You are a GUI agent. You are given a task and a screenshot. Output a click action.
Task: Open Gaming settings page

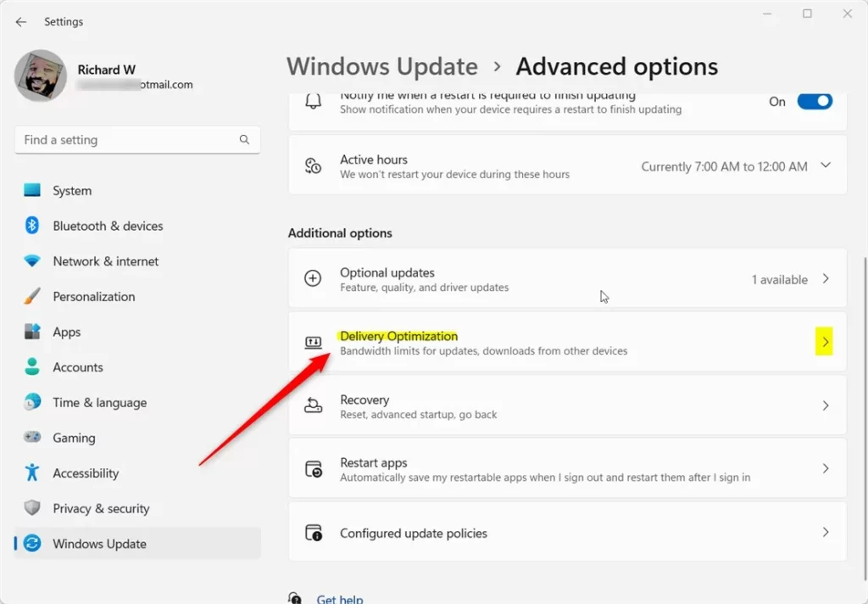(137, 438)
